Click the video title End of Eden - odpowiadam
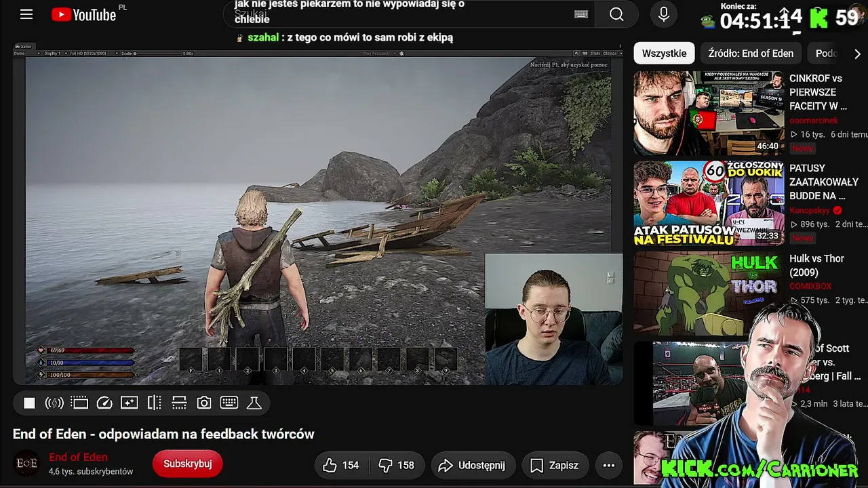This screenshot has width=868, height=488. point(163,434)
